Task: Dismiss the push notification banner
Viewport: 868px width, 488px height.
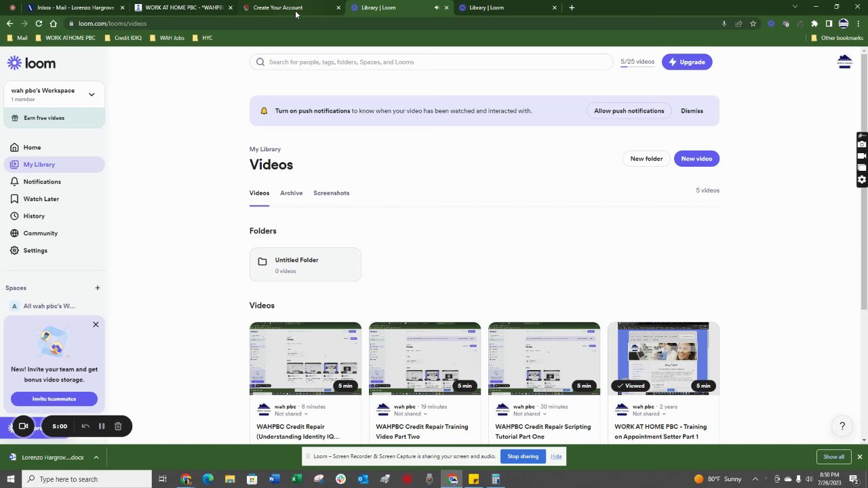Action: coord(692,110)
